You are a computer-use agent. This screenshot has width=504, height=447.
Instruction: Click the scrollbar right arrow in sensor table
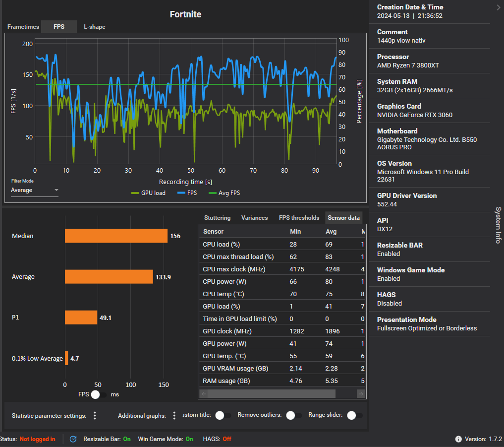(x=361, y=393)
